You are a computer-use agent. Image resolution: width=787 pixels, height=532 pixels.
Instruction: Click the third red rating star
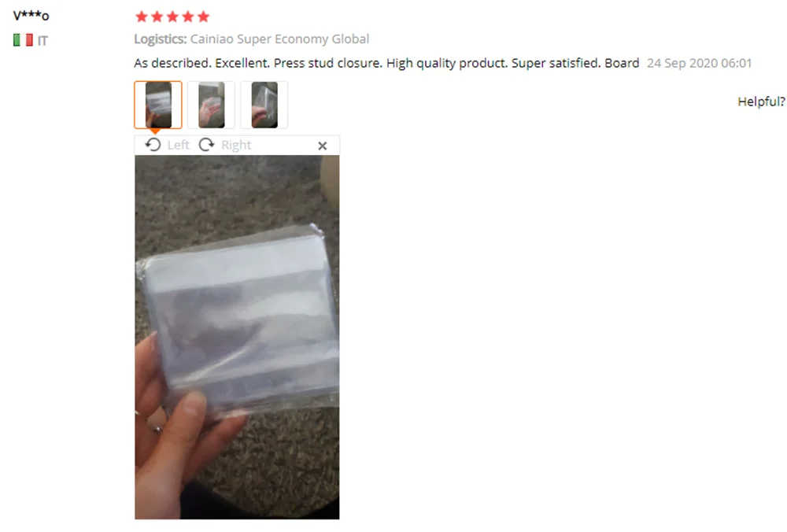(x=172, y=17)
